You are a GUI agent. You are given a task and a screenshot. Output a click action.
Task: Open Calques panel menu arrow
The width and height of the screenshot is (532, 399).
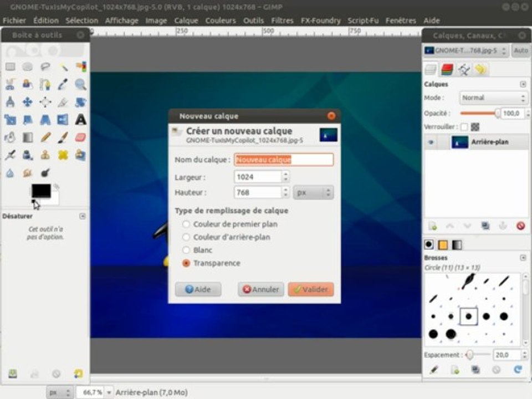click(523, 84)
